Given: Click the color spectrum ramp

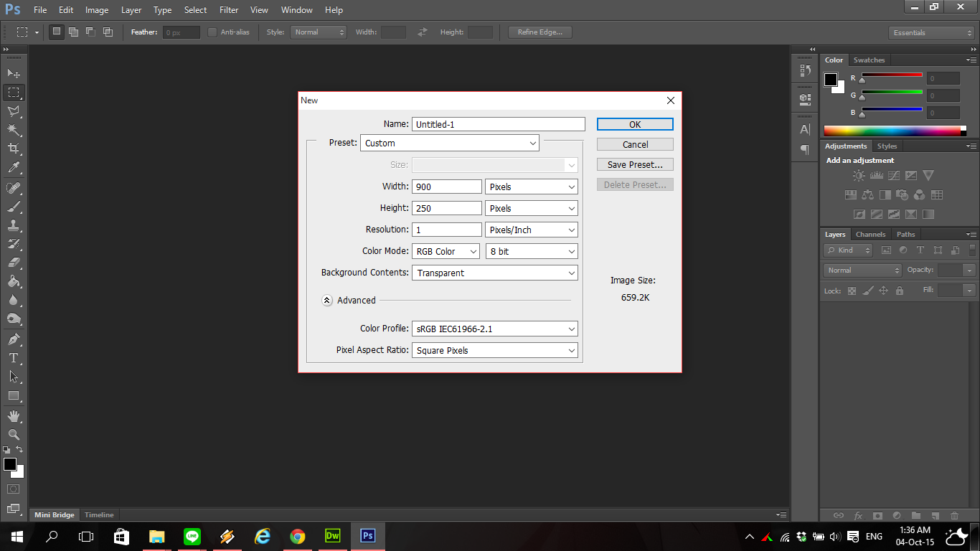Looking at the screenshot, I should pos(892,131).
